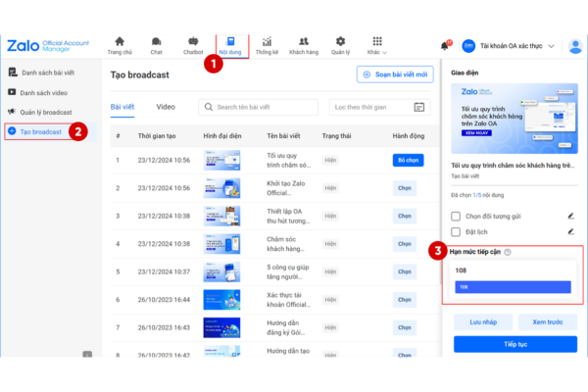Tick the Đặt lịch checkbox
The height and width of the screenshot is (392, 588).
tap(456, 232)
